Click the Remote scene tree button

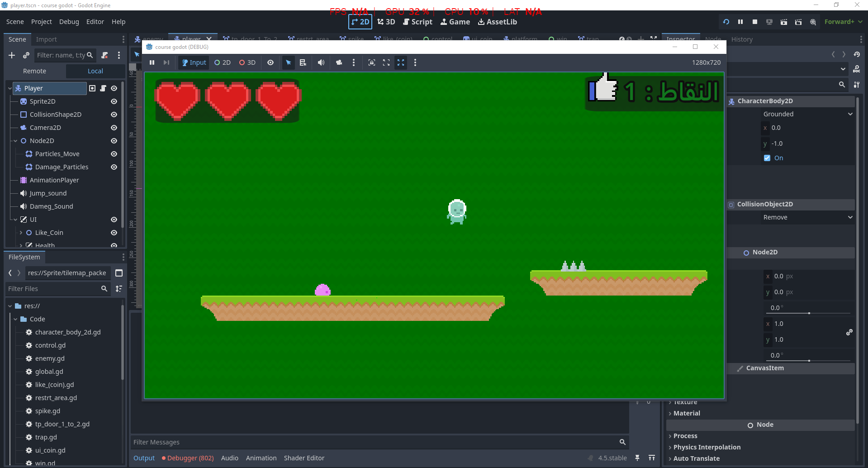[35, 71]
